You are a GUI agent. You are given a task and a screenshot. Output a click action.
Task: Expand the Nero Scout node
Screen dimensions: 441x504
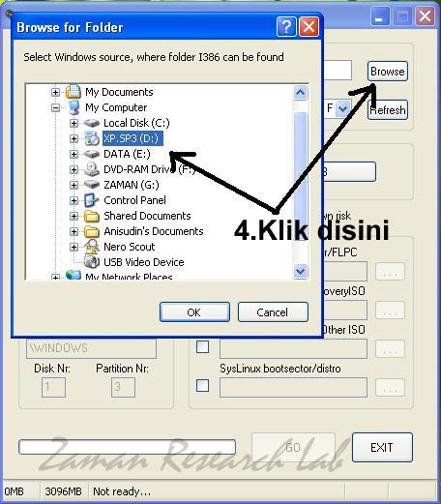pyautogui.click(x=73, y=247)
